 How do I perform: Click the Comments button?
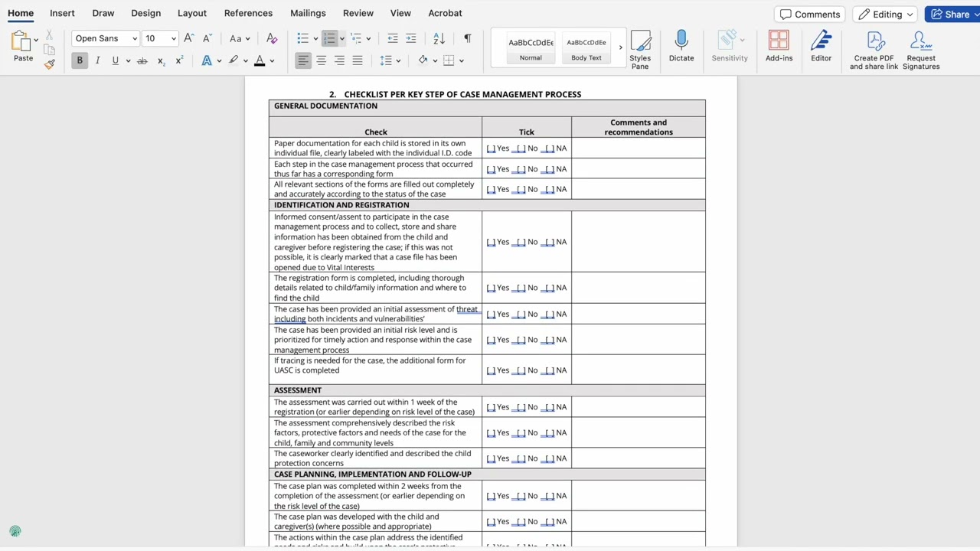click(810, 15)
